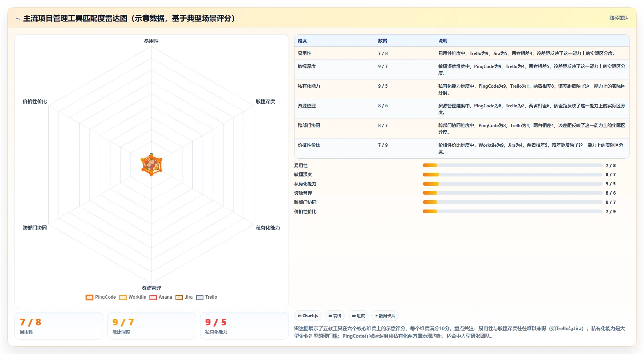Toggle Asana series in the chart legend
This screenshot has width=644, height=354.
coord(161,297)
